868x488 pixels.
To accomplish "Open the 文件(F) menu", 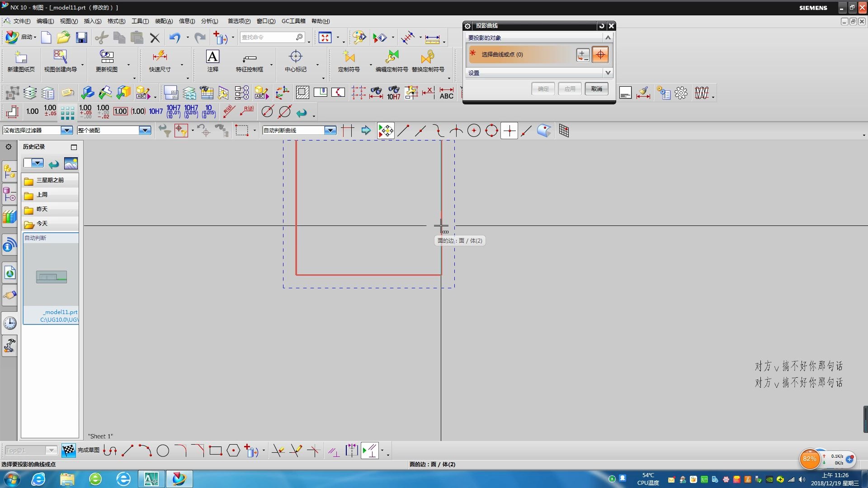I will [x=22, y=21].
